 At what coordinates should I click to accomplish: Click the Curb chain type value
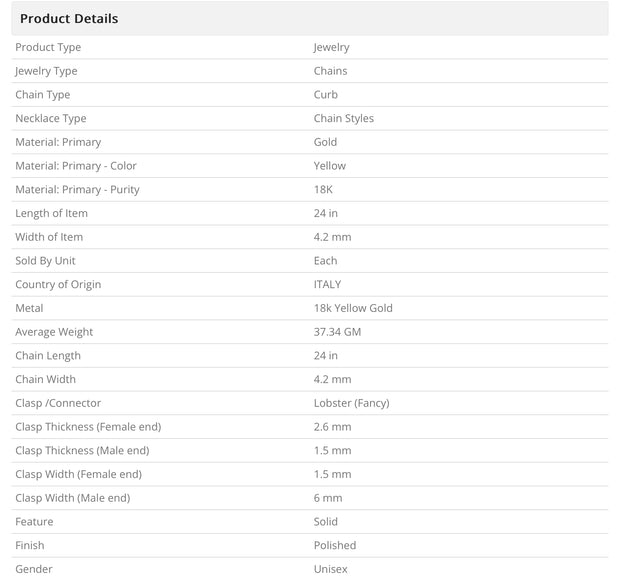point(326,94)
